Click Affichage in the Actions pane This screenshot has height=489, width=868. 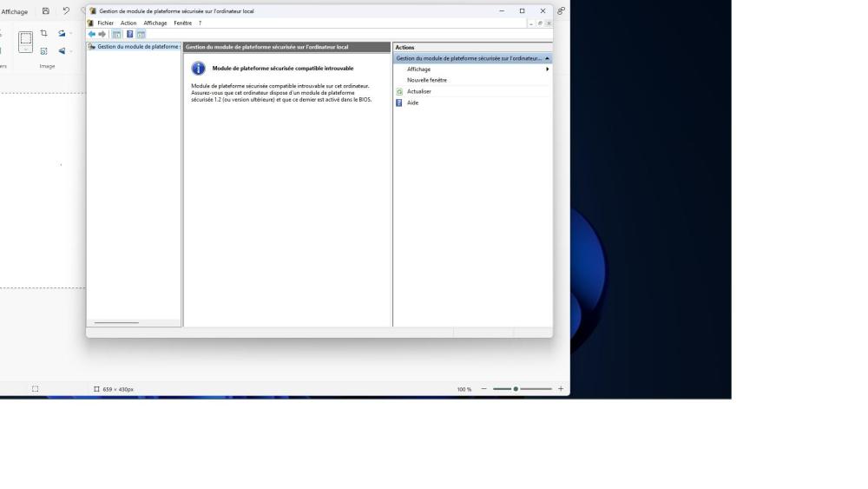(418, 69)
